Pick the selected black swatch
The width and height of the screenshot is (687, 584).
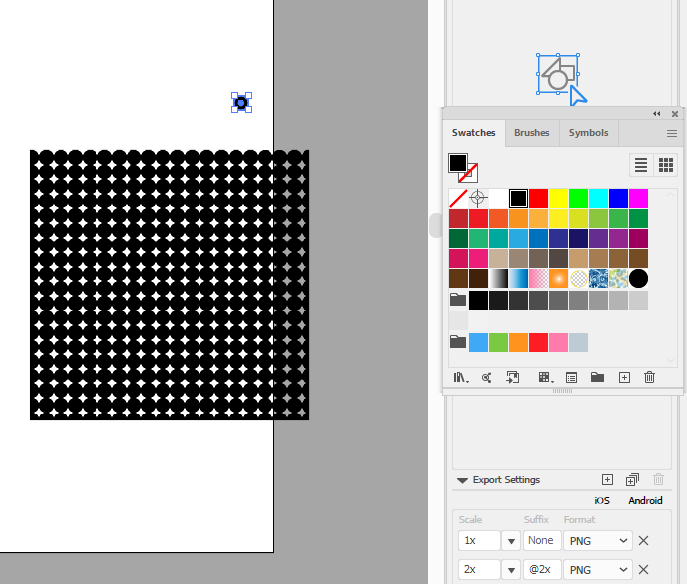click(518, 198)
